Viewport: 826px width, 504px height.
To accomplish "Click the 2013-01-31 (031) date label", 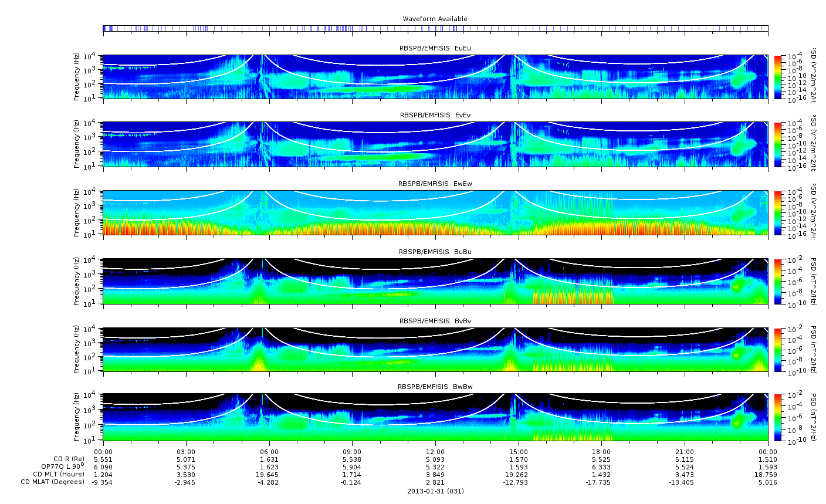I will [435, 491].
